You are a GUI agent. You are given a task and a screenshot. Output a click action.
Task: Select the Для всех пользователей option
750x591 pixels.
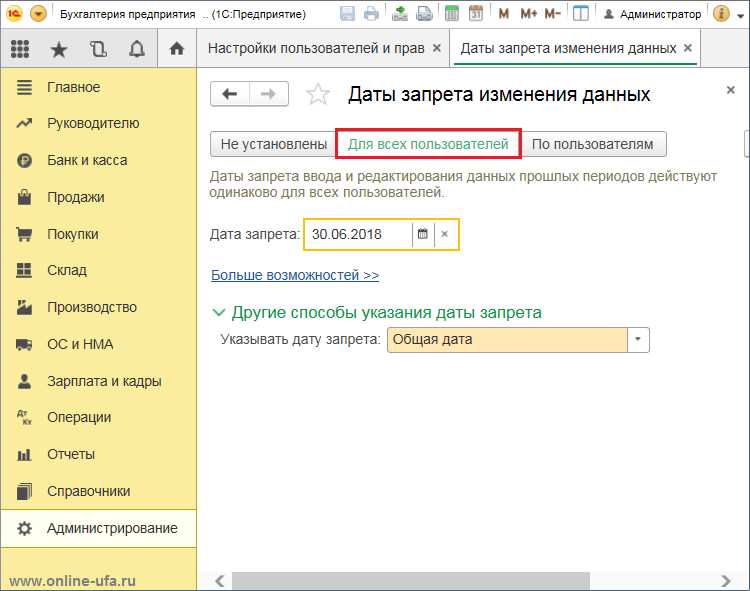coord(428,144)
